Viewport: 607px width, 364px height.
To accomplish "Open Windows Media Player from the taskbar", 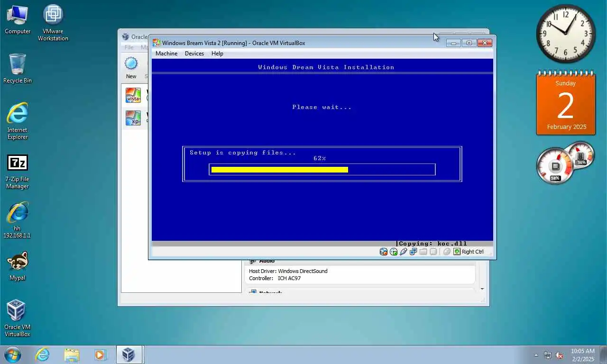I will tap(100, 355).
